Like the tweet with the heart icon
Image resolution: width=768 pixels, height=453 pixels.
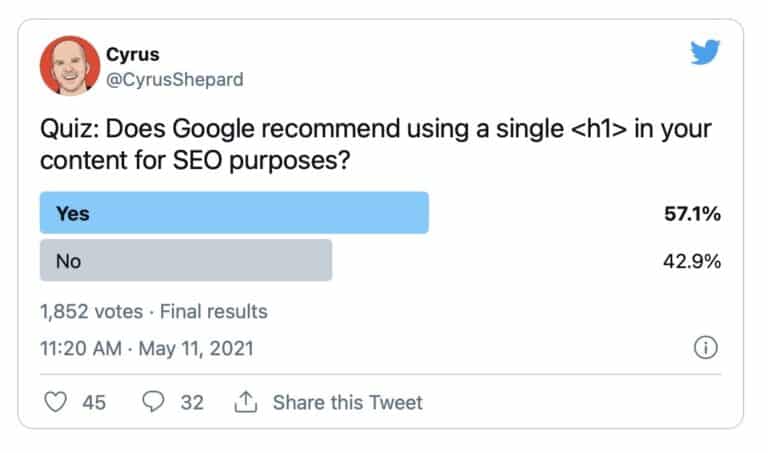tap(57, 402)
